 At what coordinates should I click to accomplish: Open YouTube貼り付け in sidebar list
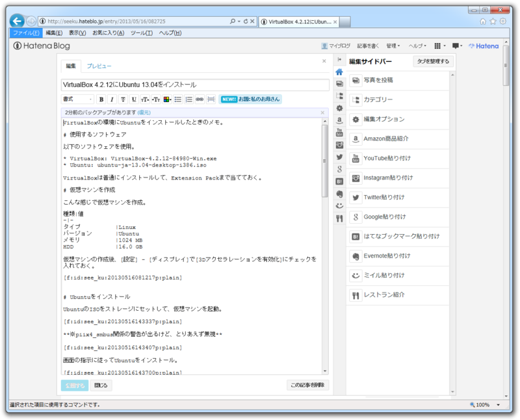(x=398, y=158)
